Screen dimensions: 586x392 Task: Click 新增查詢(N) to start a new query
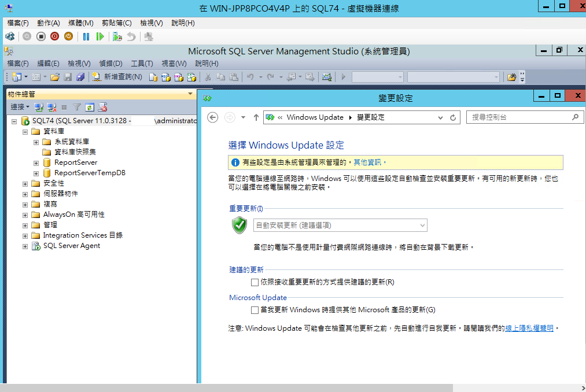[x=117, y=77]
